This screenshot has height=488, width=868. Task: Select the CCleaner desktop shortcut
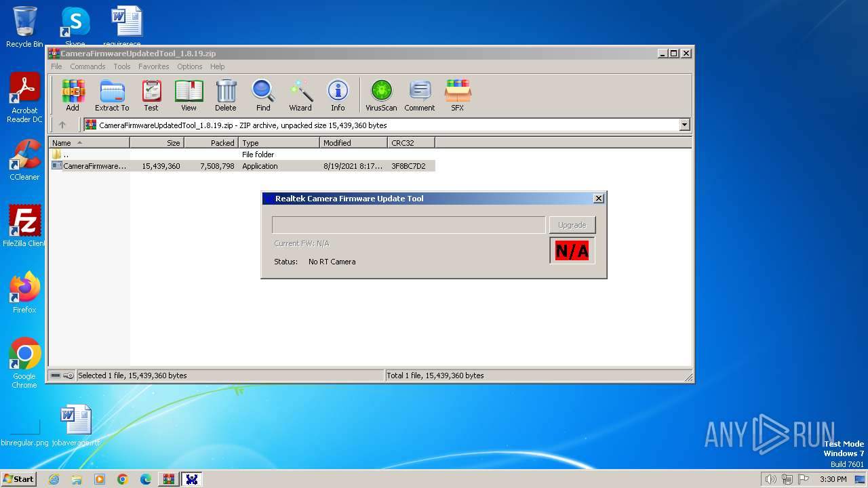24,160
